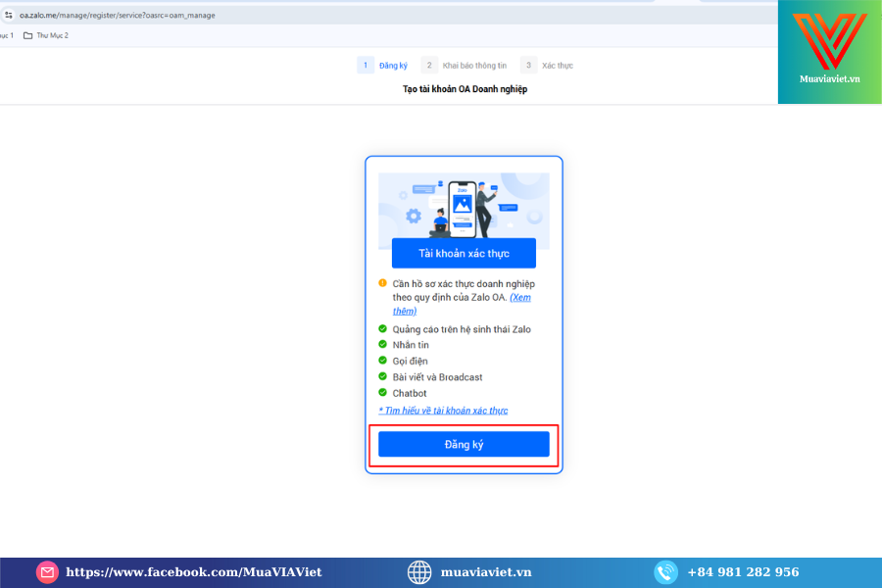Screen dimensions: 882x588
Task: Select step 3 Xác thực tab
Action: [x=547, y=66]
